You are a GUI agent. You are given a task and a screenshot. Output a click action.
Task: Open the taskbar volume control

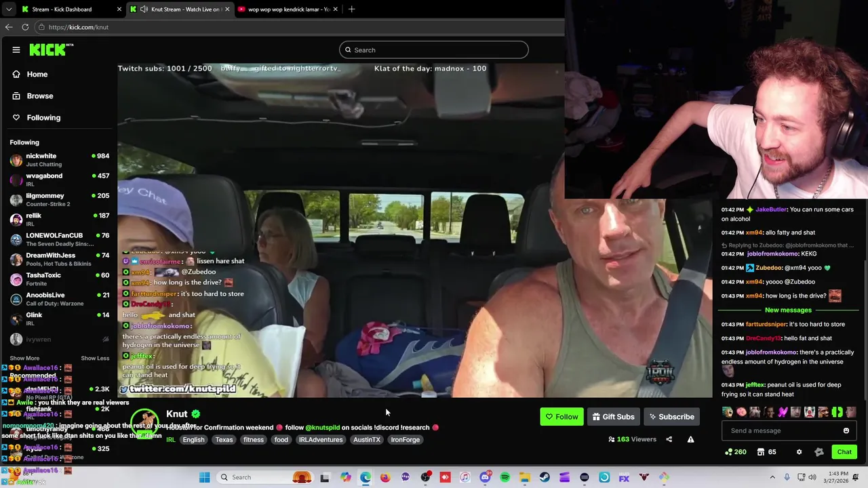(812, 477)
